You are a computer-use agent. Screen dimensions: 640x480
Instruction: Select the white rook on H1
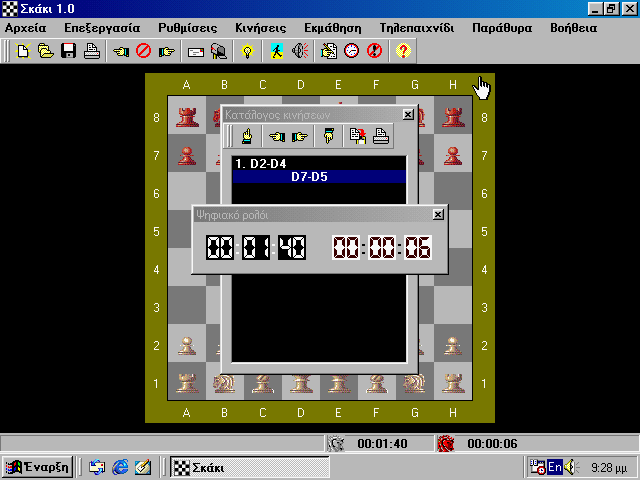coord(453,383)
